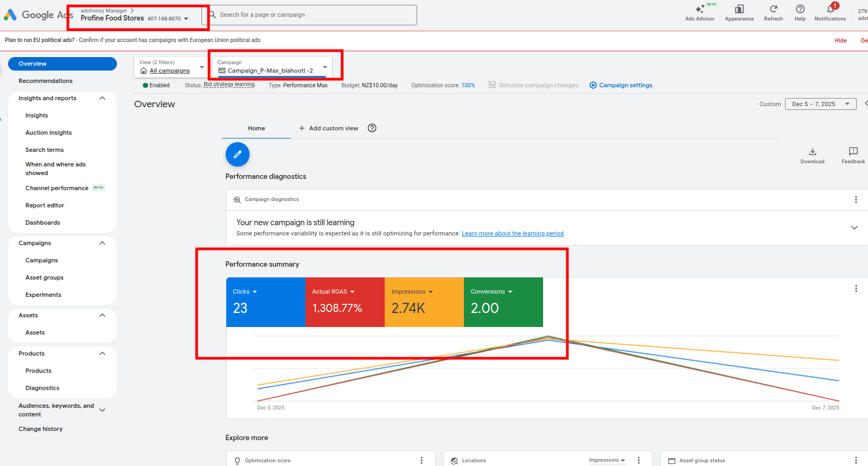Click the Hide banner link
The height and width of the screenshot is (466, 868).
841,40
